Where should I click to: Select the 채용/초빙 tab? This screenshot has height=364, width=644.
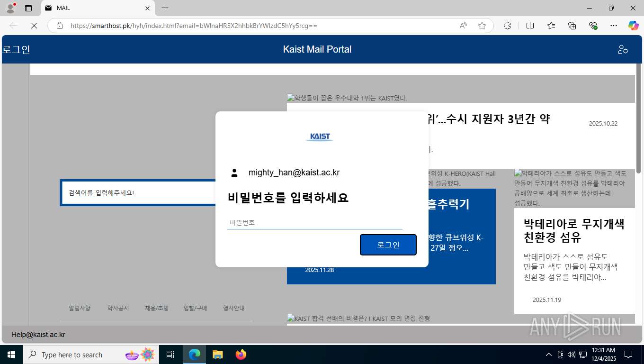[157, 308]
